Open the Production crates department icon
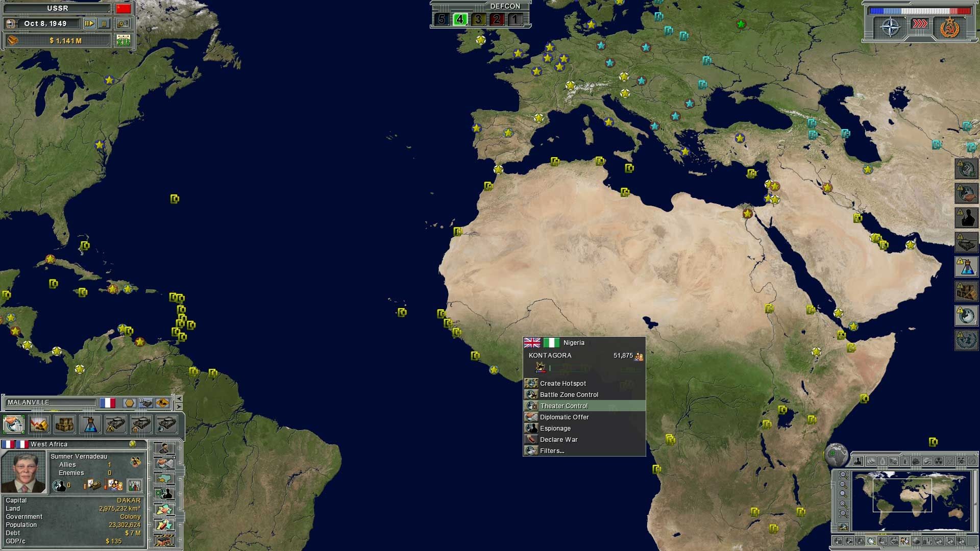 pyautogui.click(x=65, y=424)
